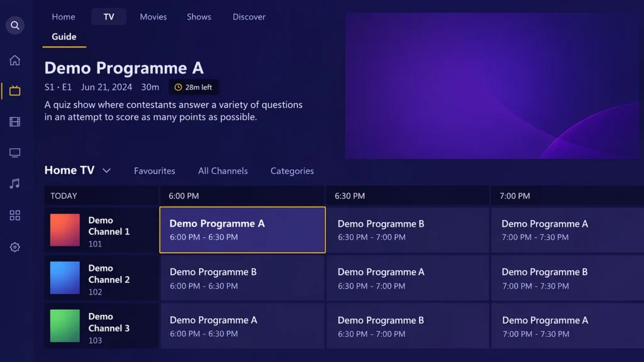Switch to Shows top tab
The height and width of the screenshot is (362, 644).
point(199,17)
